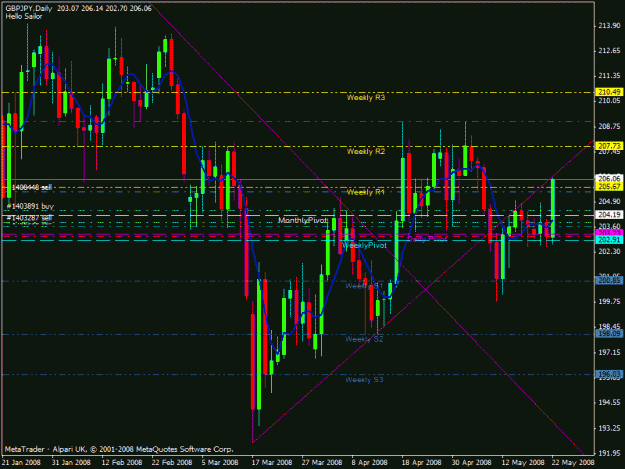Image resolution: width=625 pixels, height=469 pixels.
Task: Click the 'MonthlyPivot' label
Action: [303, 220]
